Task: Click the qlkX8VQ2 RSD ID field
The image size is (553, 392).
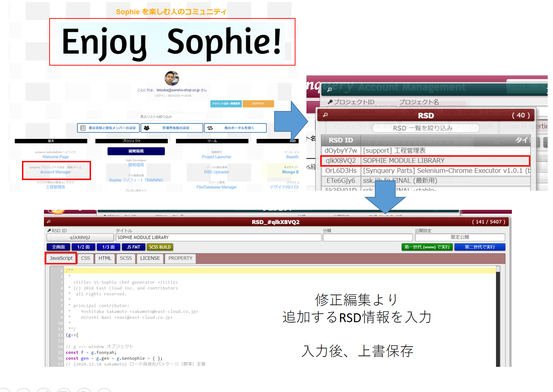Action: click(80, 237)
